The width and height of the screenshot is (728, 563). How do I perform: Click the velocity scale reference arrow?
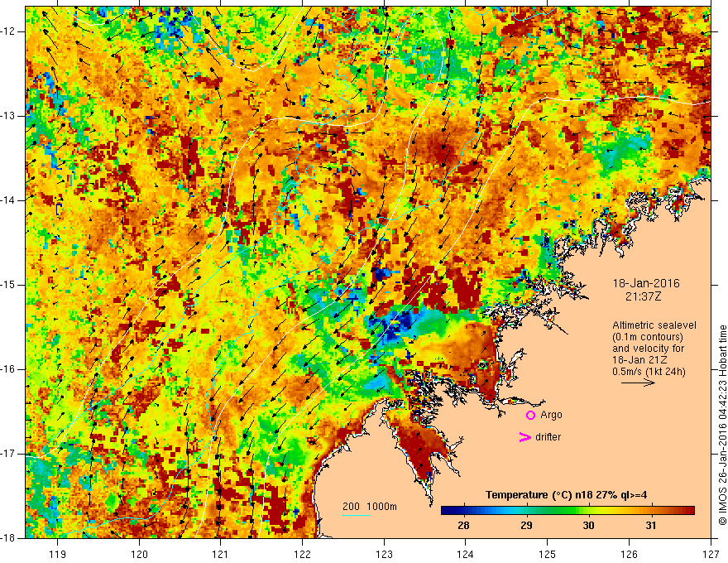coord(638,383)
